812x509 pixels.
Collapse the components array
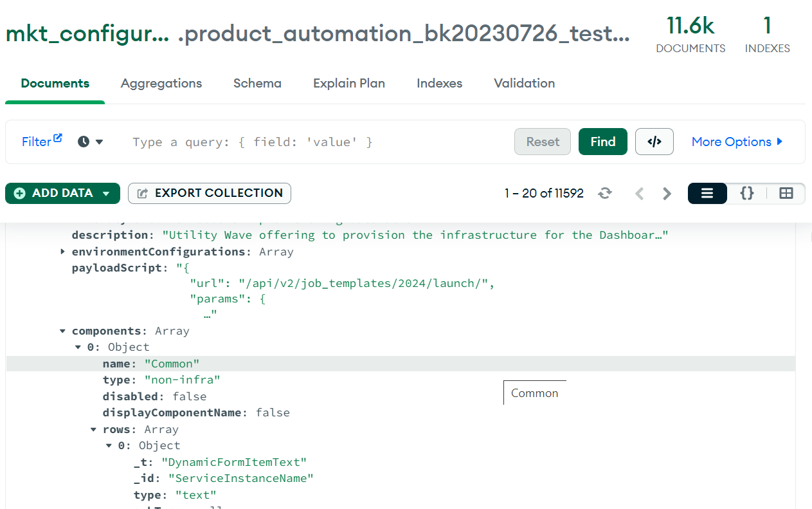click(62, 331)
